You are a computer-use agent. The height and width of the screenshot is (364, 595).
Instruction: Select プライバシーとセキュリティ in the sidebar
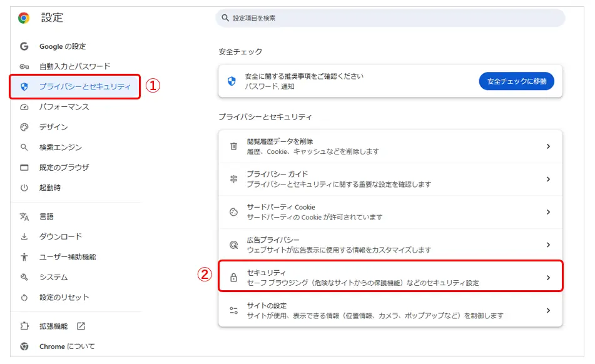click(84, 86)
